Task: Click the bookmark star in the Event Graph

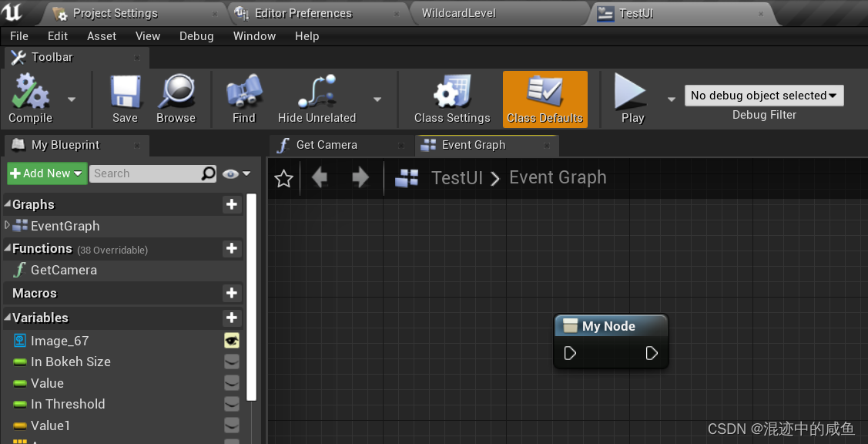Action: coord(283,178)
